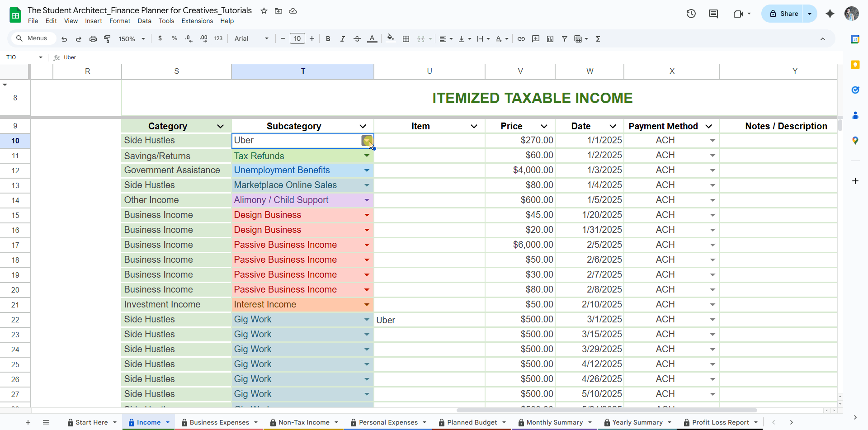Open Google Calendar side panel
The height and width of the screenshot is (430, 868).
coord(855,39)
